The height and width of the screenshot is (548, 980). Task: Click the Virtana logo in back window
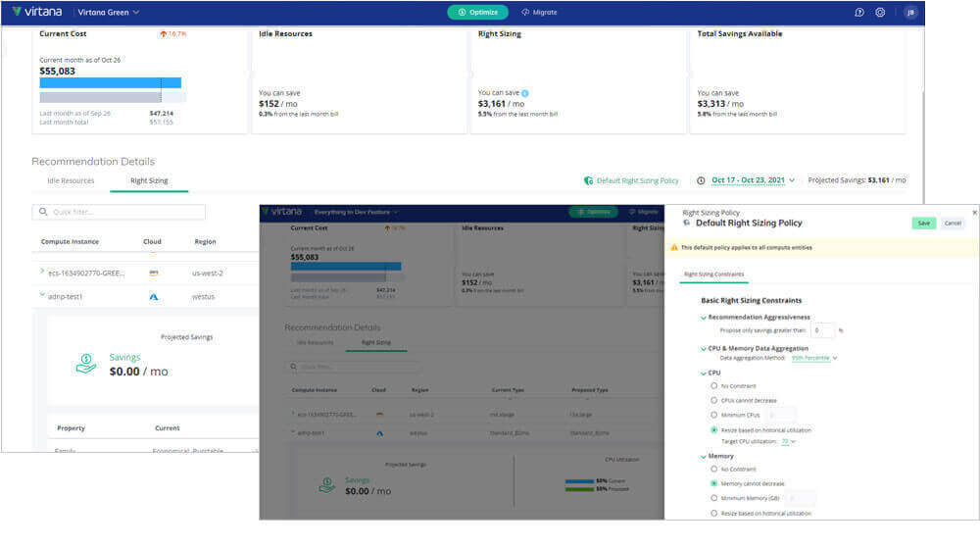pos(37,12)
